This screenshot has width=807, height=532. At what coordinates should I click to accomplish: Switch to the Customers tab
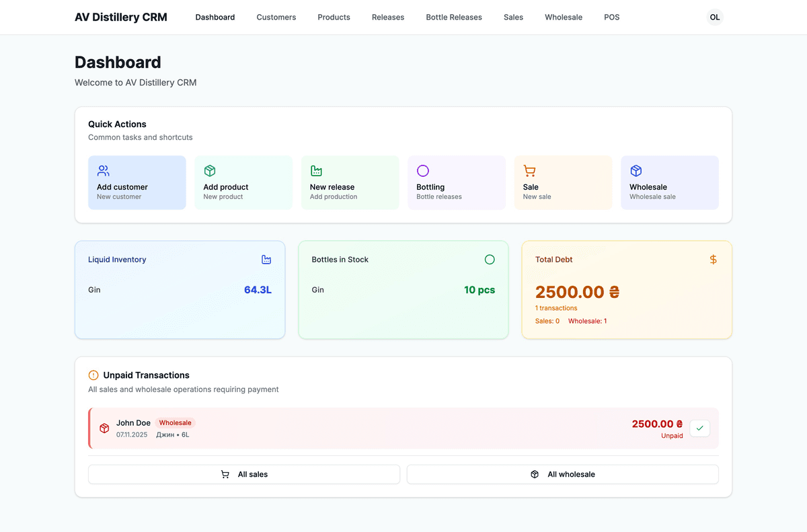[276, 17]
